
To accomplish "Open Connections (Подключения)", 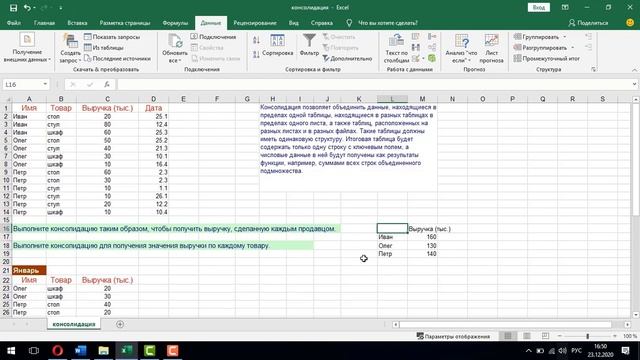I will (213, 37).
